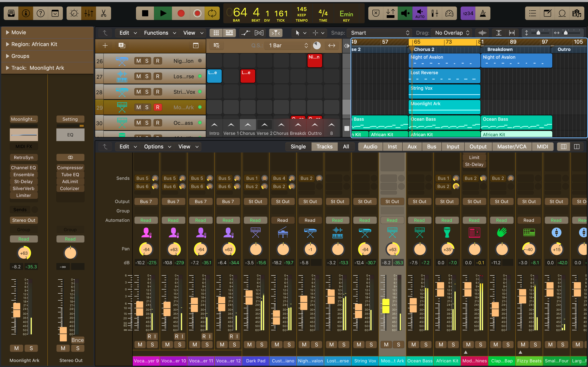Viewport: 588px width, 367px height.
Task: Toggle the count-in 1234 button
Action: 468,13
